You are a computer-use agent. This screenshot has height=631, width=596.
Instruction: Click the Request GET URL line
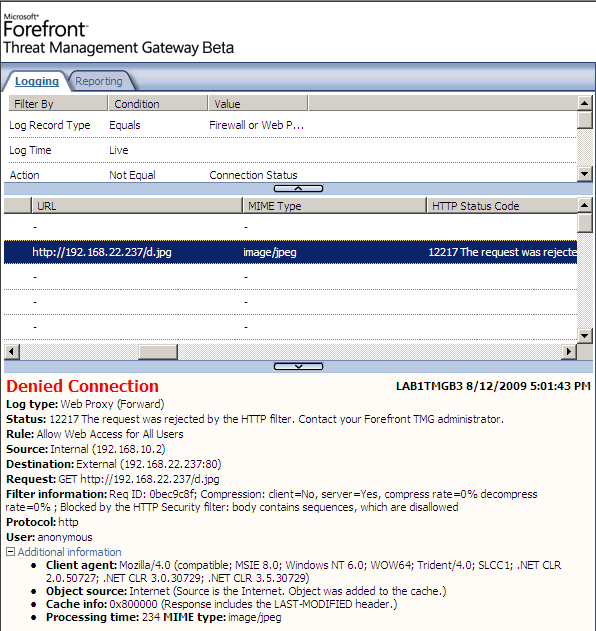(x=113, y=479)
